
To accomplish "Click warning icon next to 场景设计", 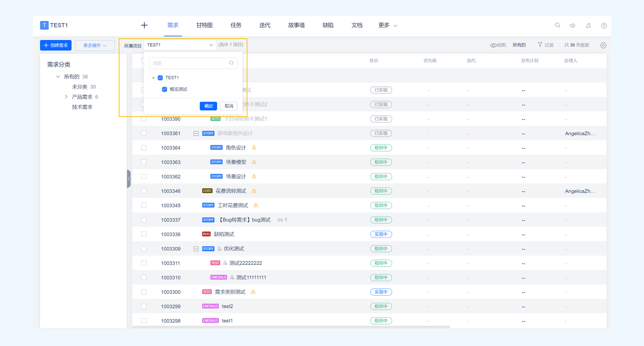I will (254, 177).
